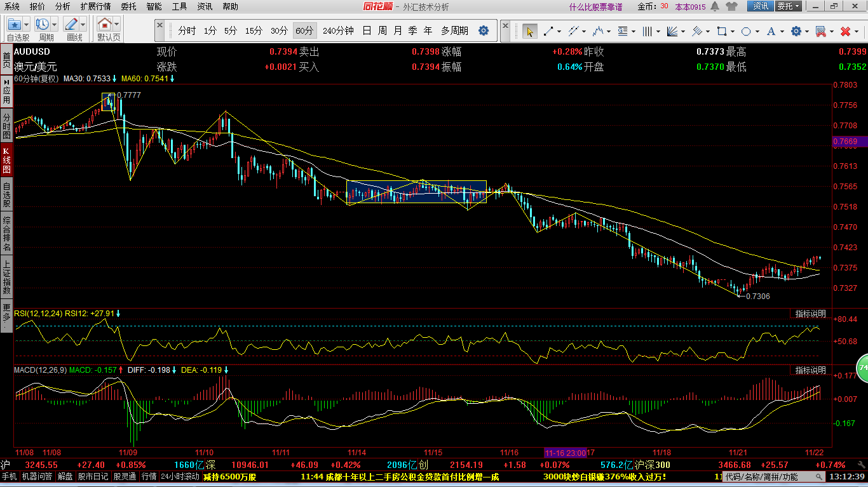Switch chart period to 15分

pos(254,30)
